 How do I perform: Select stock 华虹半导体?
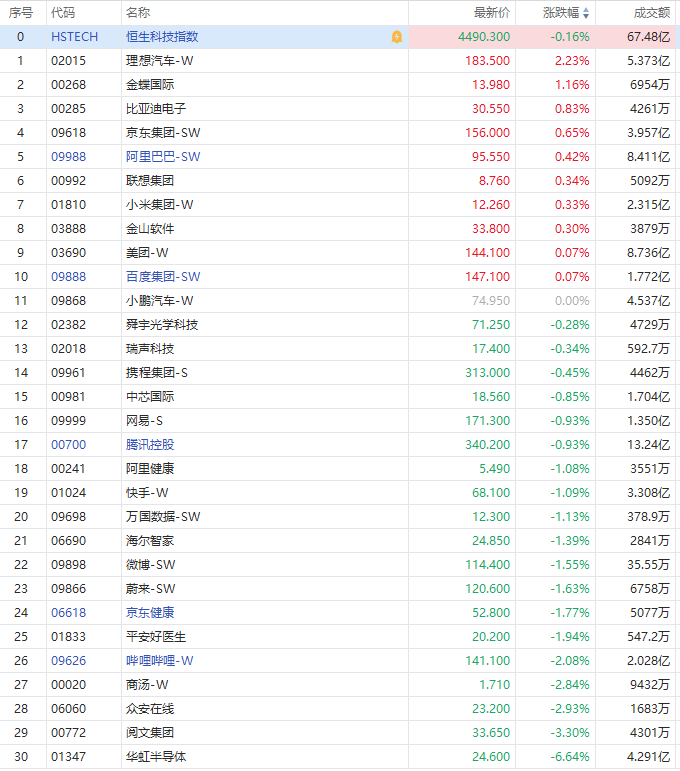coord(156,757)
